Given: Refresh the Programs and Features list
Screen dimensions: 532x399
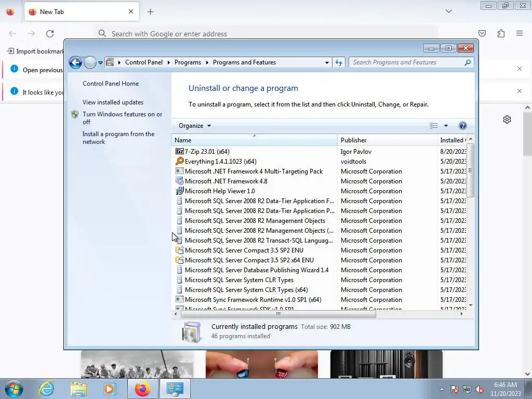Looking at the screenshot, I should [339, 62].
